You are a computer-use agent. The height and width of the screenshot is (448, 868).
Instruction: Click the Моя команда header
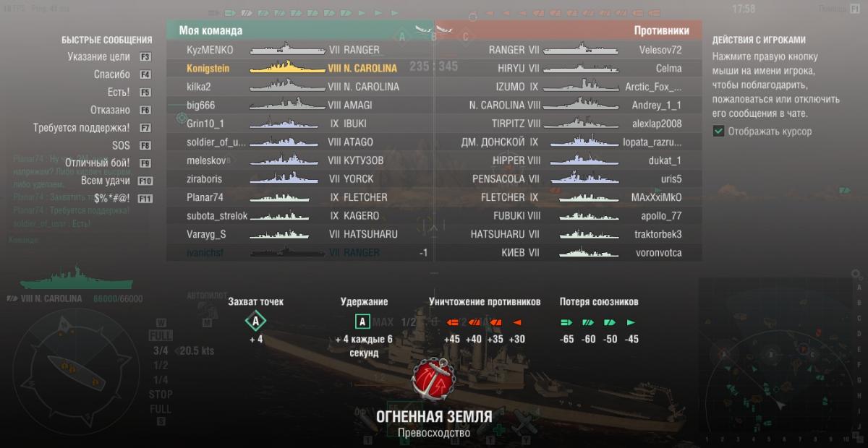[210, 30]
